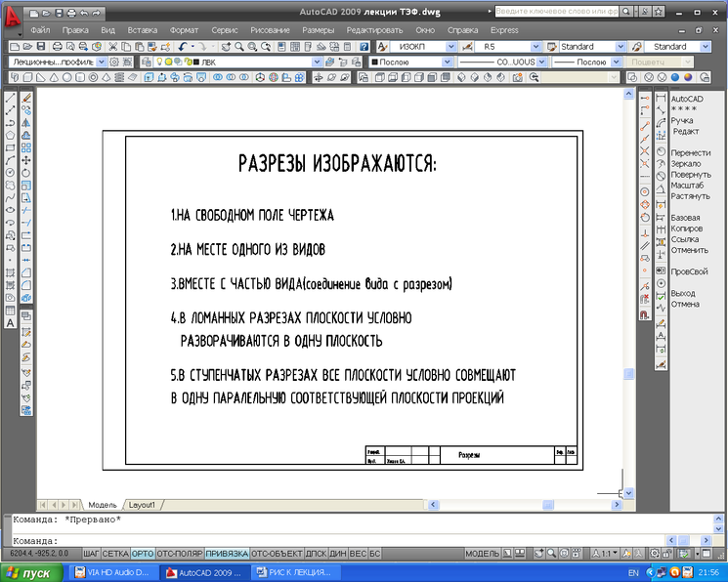This screenshot has width=728, height=582.
Task: Open the Файл menu
Action: pos(40,30)
